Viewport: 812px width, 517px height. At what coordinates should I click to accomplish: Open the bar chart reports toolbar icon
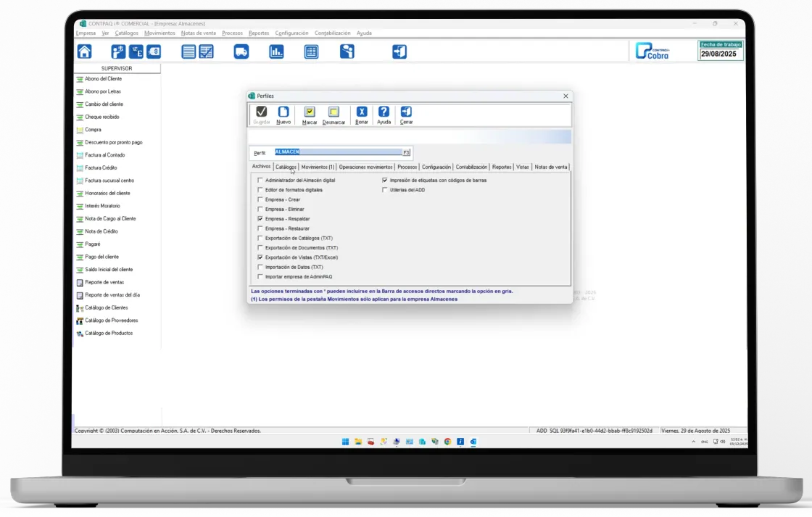pyautogui.click(x=276, y=51)
